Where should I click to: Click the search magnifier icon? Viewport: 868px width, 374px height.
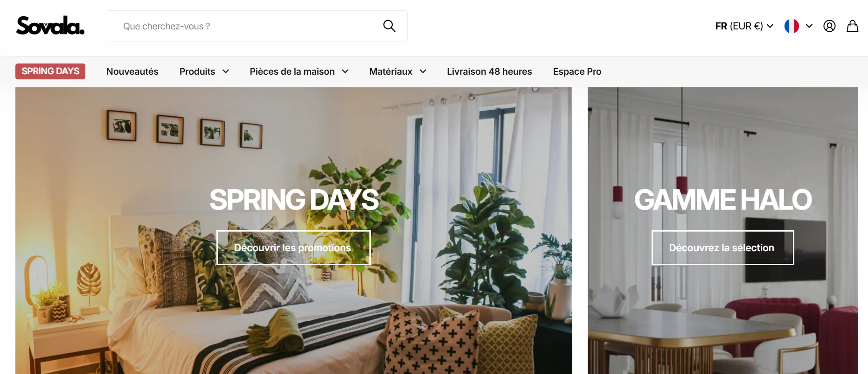[x=389, y=26]
